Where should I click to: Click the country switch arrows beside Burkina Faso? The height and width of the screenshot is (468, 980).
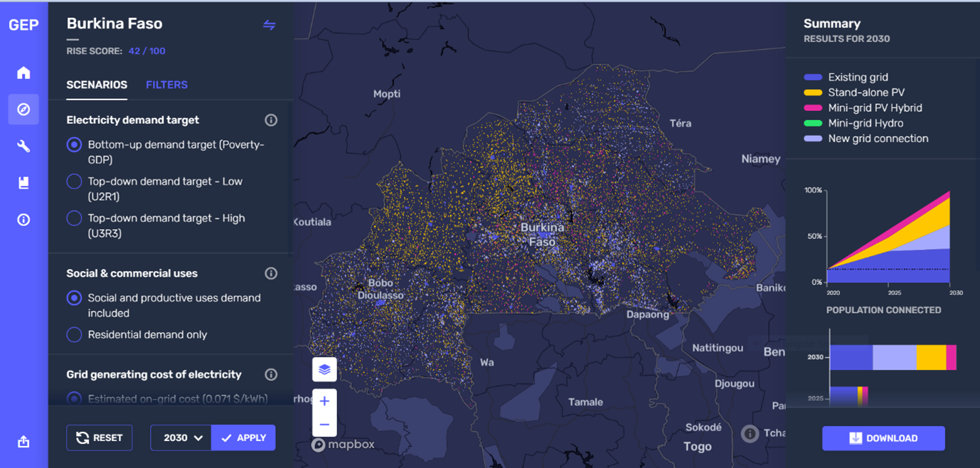[269, 25]
